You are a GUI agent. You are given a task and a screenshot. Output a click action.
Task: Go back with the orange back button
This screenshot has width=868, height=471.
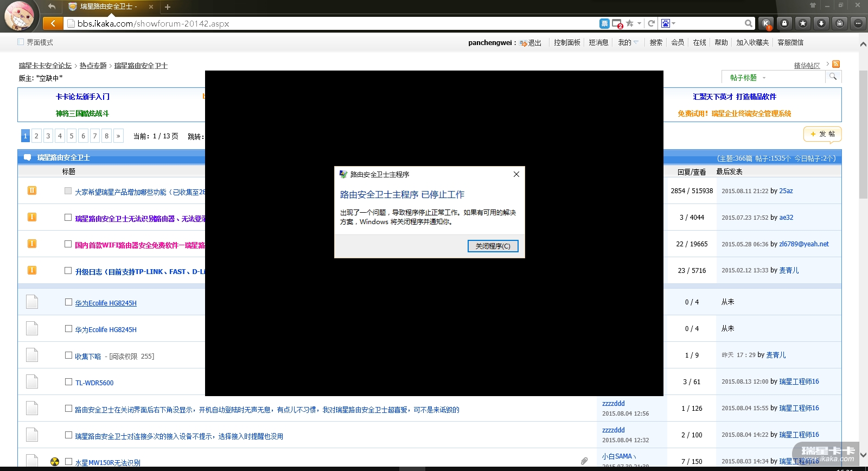click(x=53, y=23)
